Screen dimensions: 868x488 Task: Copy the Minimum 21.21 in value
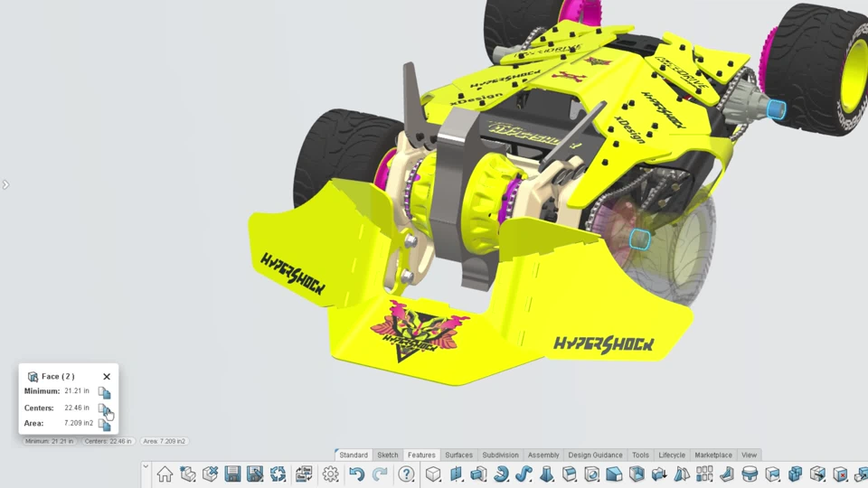(x=105, y=392)
